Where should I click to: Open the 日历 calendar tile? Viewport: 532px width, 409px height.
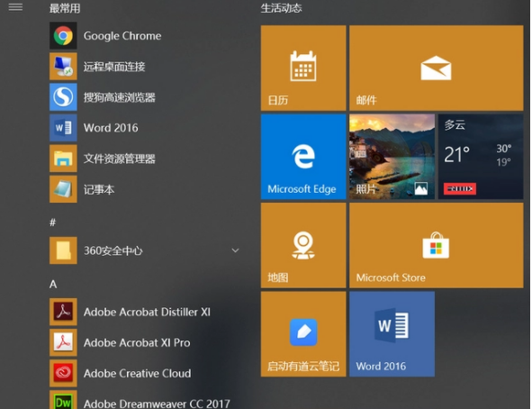(x=303, y=68)
